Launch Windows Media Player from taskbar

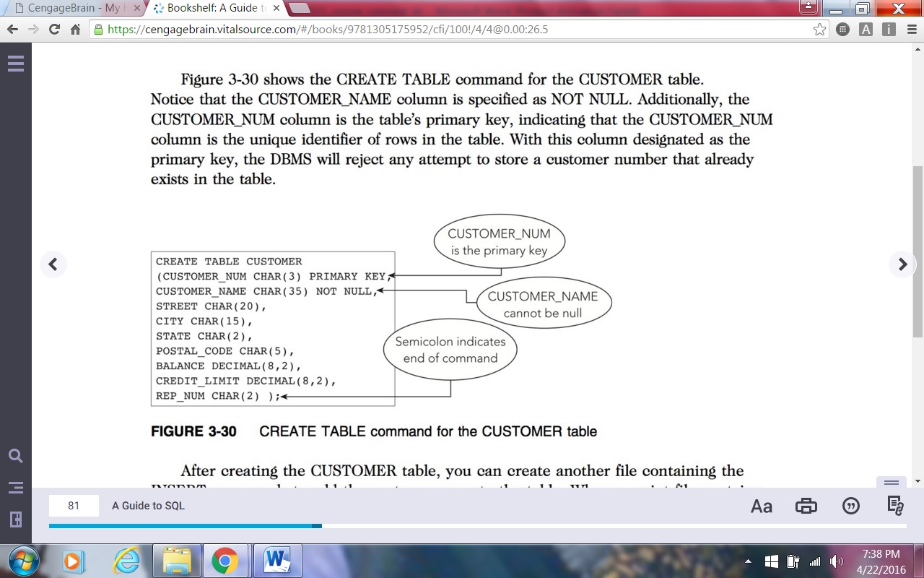click(74, 561)
